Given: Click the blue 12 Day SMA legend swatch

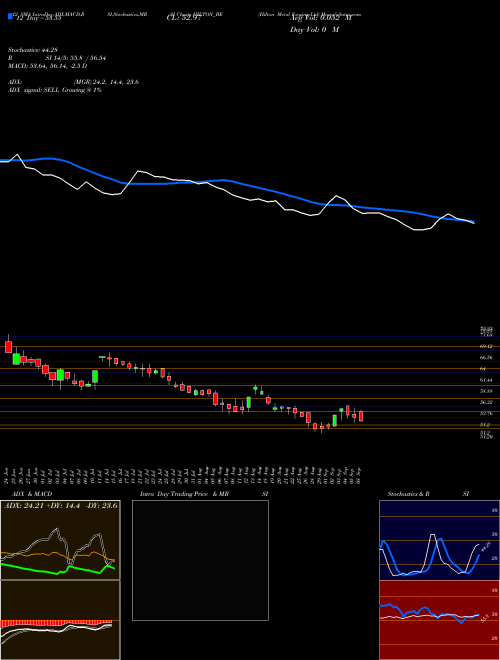Looking at the screenshot, I should pos(10,16).
